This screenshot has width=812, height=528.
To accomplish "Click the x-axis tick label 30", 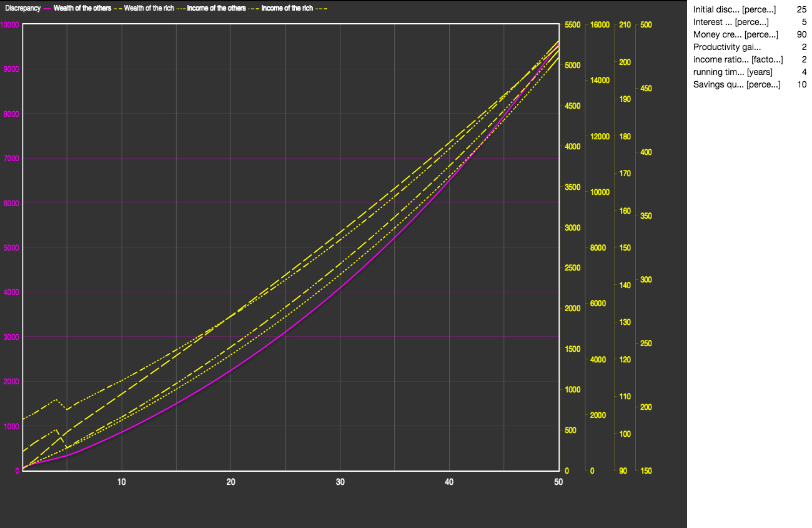I will coord(340,482).
